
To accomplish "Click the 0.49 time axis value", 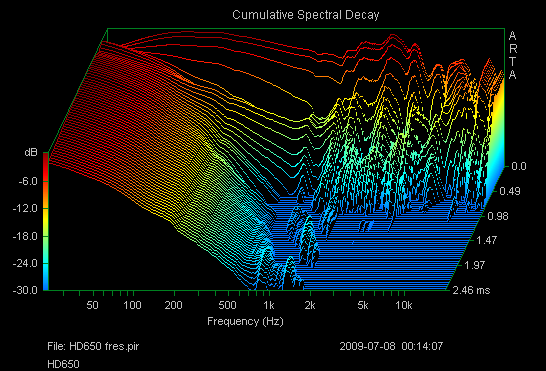I will (510, 191).
